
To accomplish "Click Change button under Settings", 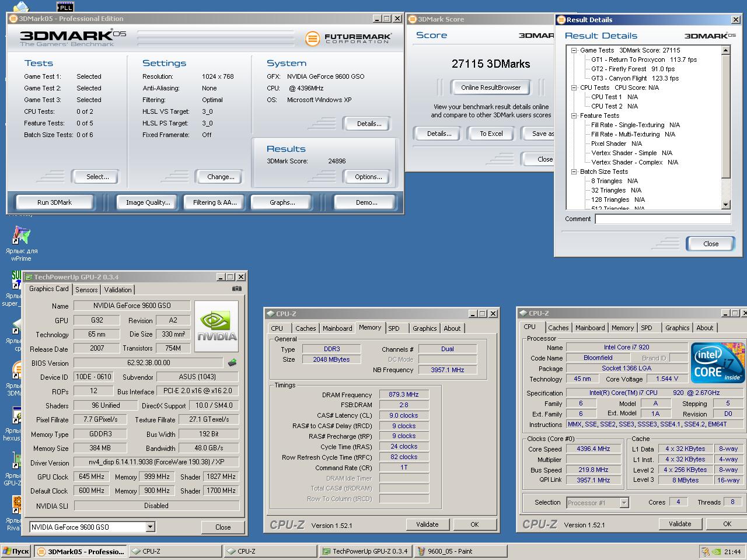I will pos(221,177).
